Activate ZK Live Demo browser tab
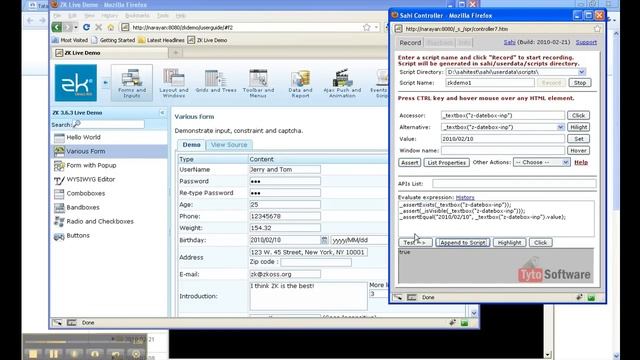Viewport: 640px width, 360px height. (x=109, y=53)
